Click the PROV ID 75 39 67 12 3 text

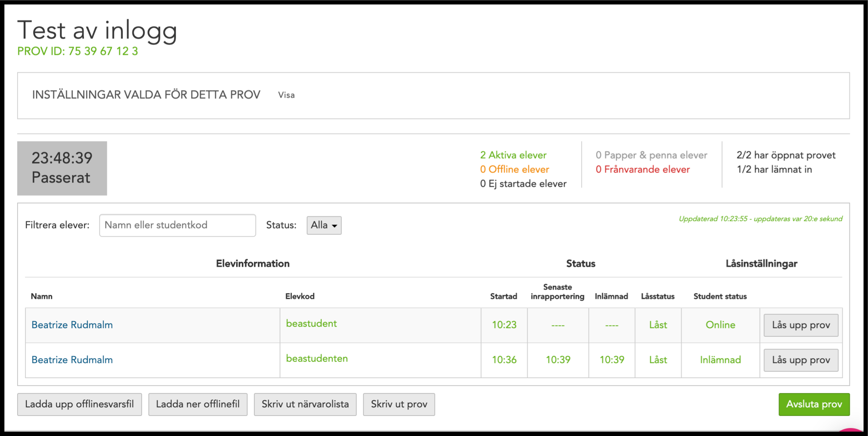[x=78, y=51]
